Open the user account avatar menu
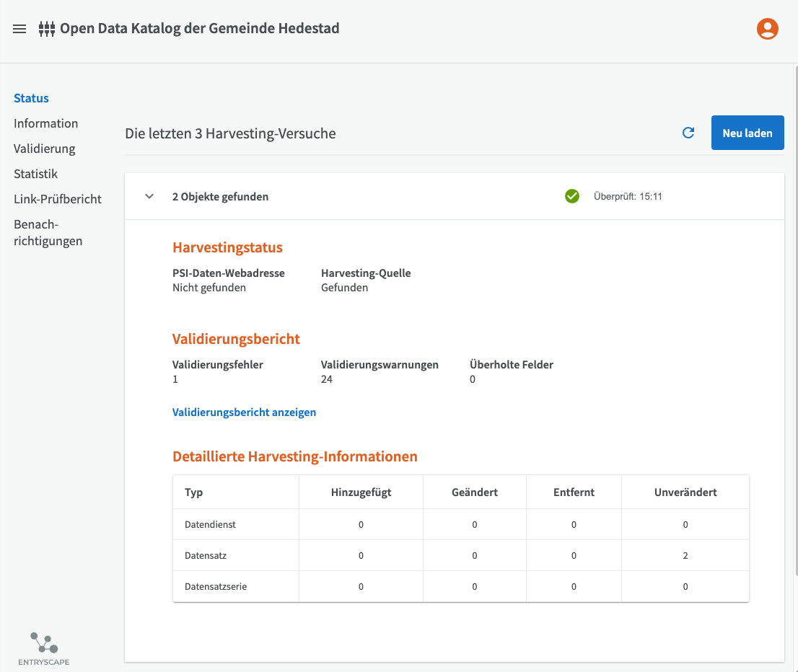The image size is (798, 672). point(767,29)
